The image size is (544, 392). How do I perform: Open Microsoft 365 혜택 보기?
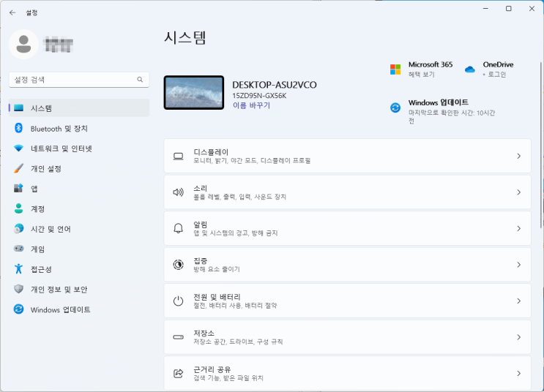coord(422,75)
